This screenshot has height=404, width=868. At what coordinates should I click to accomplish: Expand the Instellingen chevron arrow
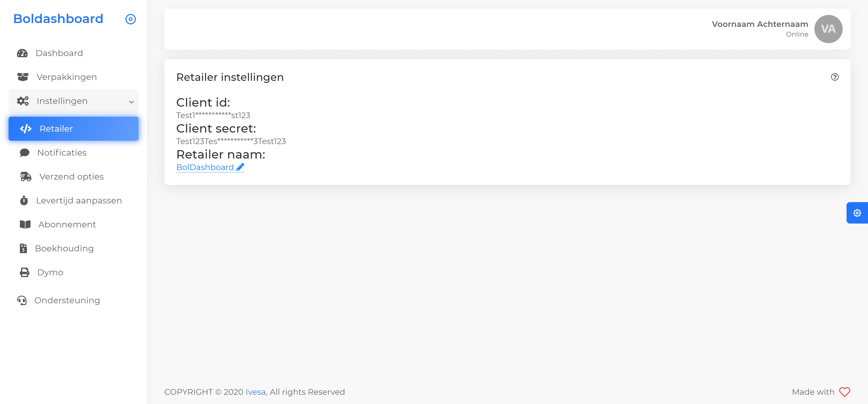[x=131, y=102]
